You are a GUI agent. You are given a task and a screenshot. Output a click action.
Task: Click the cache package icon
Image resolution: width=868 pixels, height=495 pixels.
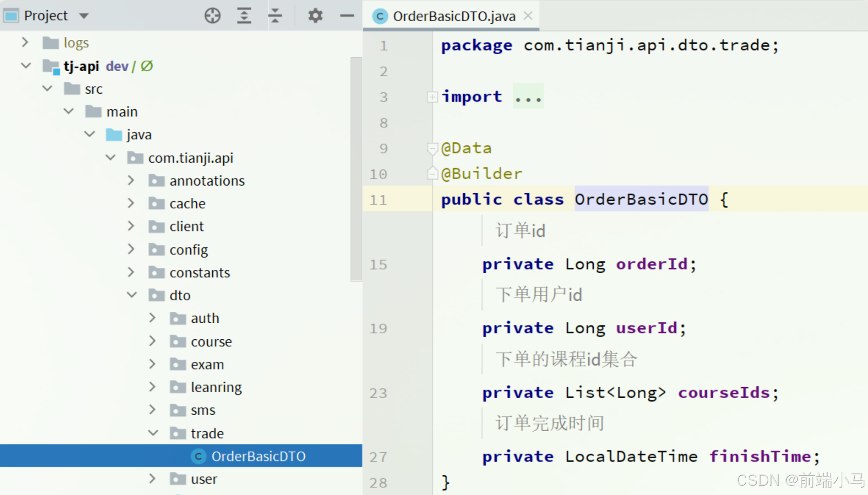pyautogui.click(x=156, y=203)
